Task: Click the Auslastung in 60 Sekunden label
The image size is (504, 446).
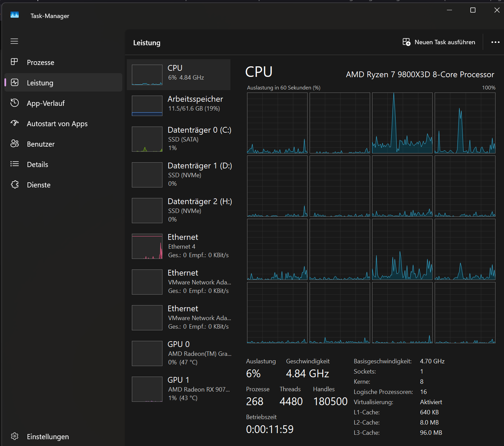Action: click(283, 88)
